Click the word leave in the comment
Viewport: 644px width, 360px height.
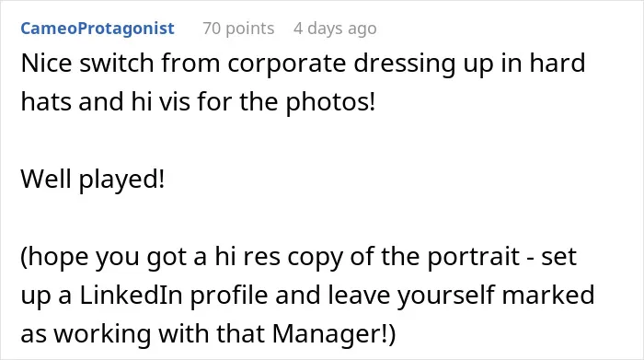359,295
